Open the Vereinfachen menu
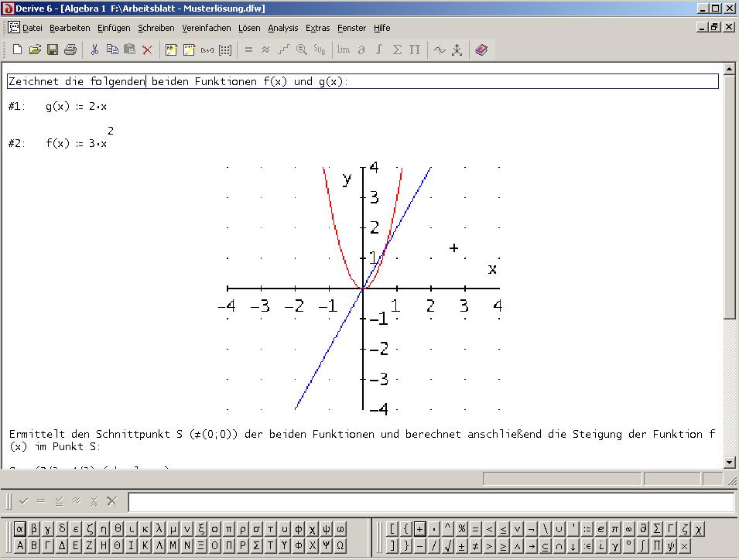Viewport: 739px width, 560px height. [206, 28]
